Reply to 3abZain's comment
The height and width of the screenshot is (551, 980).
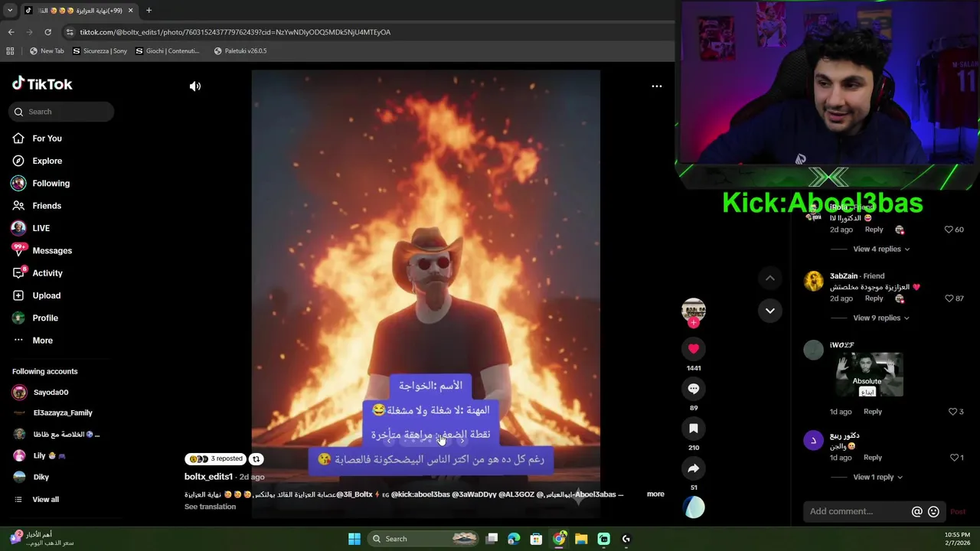click(874, 298)
